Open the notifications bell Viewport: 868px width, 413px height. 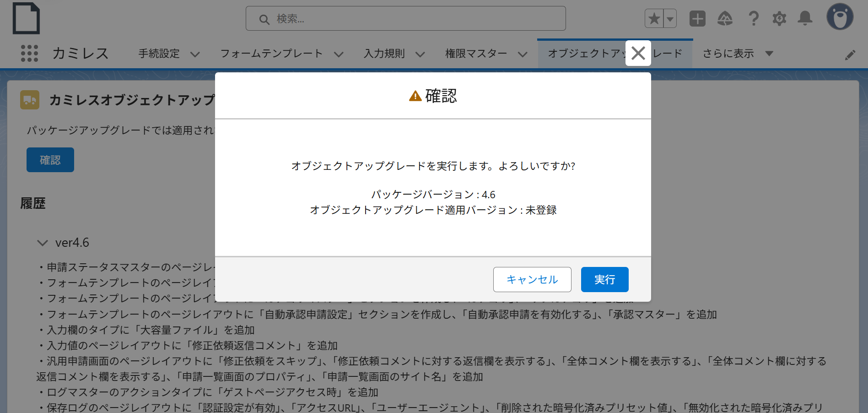pyautogui.click(x=805, y=19)
